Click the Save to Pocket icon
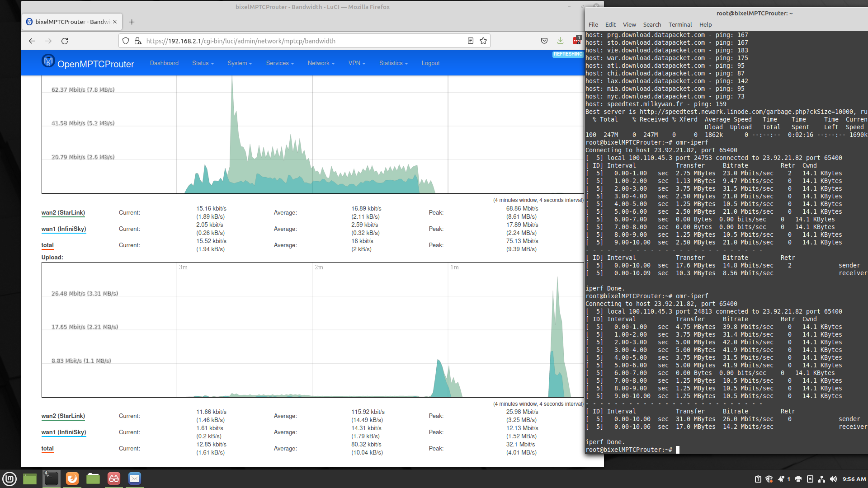Viewport: 868px width, 488px height. pos(544,41)
